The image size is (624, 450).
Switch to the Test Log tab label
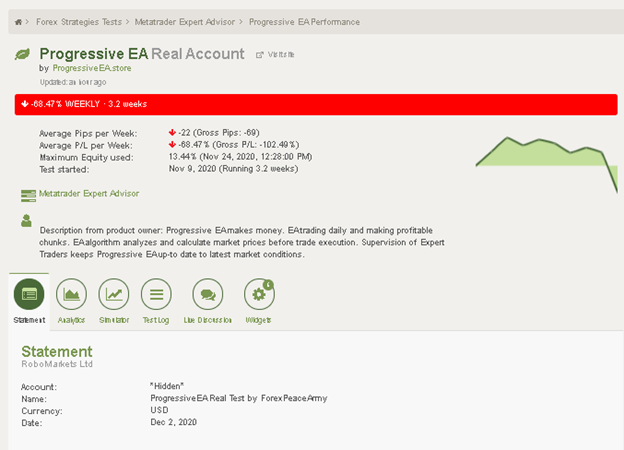pos(156,320)
